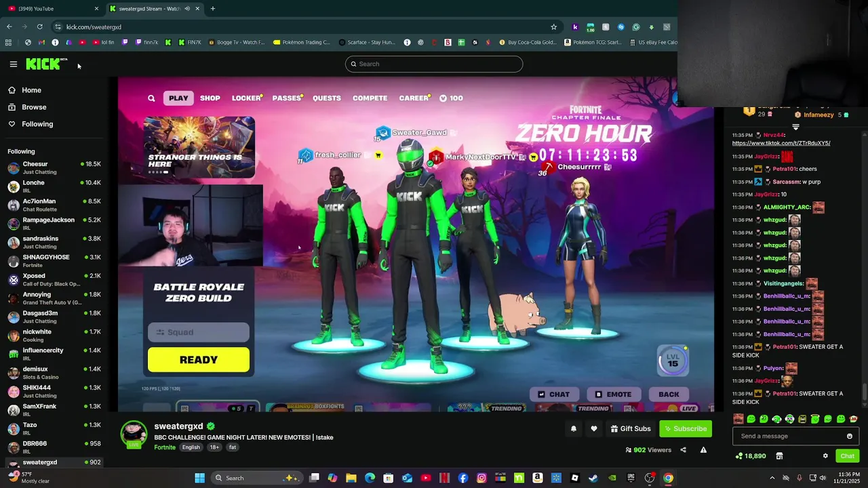Click Fortnite PLAY tab in stream

pyautogui.click(x=178, y=98)
